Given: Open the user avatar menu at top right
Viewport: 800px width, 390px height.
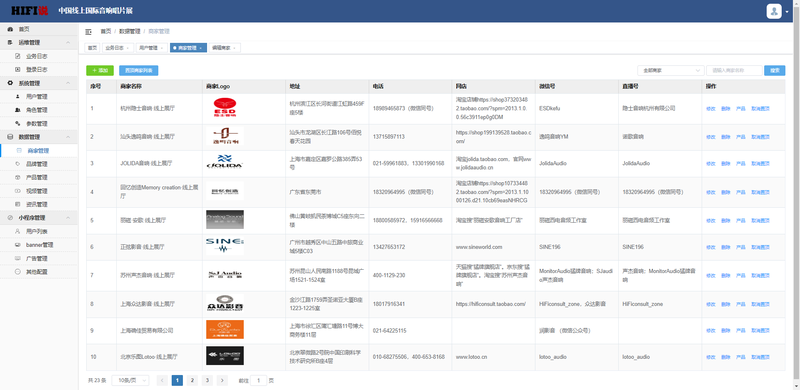Looking at the screenshot, I should coord(774,11).
